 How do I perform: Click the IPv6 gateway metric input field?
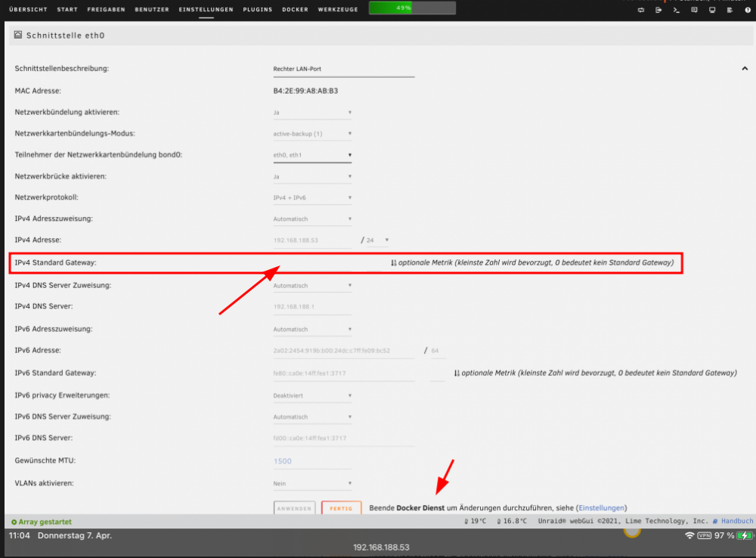437,374
